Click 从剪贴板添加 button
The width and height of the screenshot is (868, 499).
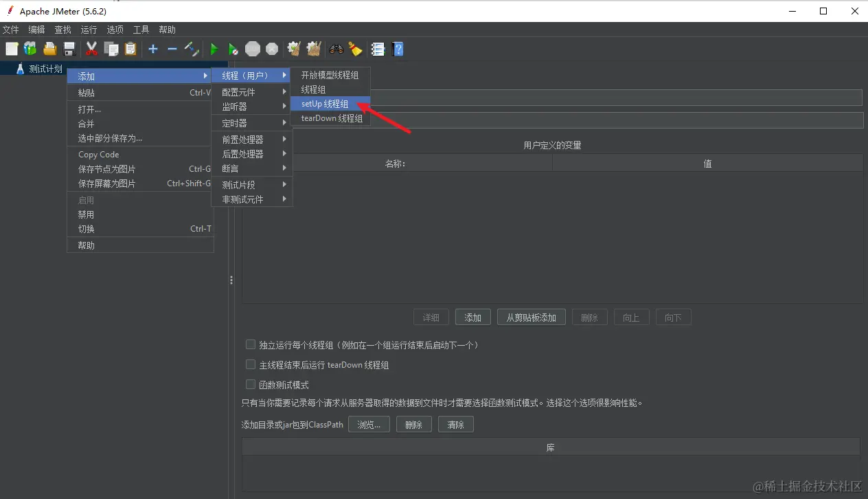[x=532, y=318]
